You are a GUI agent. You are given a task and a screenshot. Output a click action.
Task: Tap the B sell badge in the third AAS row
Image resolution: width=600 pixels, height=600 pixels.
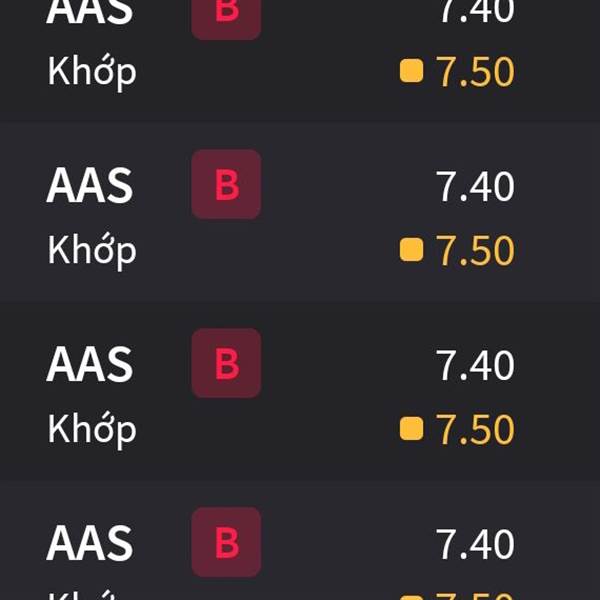(x=226, y=363)
